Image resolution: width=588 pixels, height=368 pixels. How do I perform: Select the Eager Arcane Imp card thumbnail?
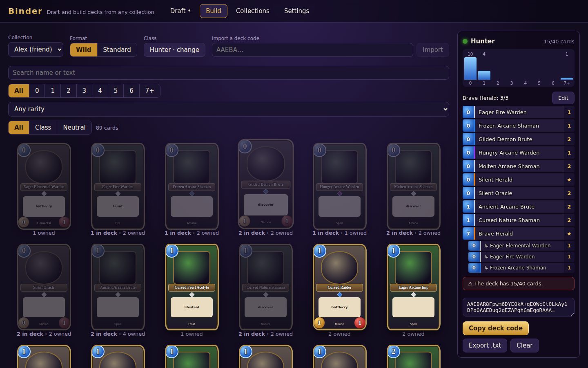coord(414,287)
